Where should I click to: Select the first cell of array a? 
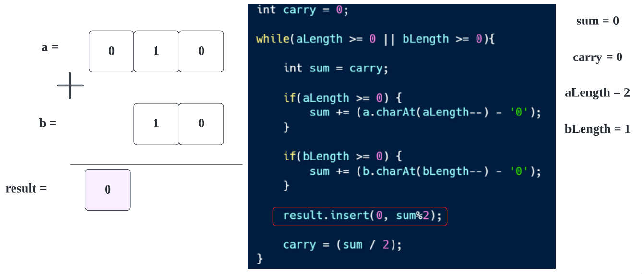point(111,51)
